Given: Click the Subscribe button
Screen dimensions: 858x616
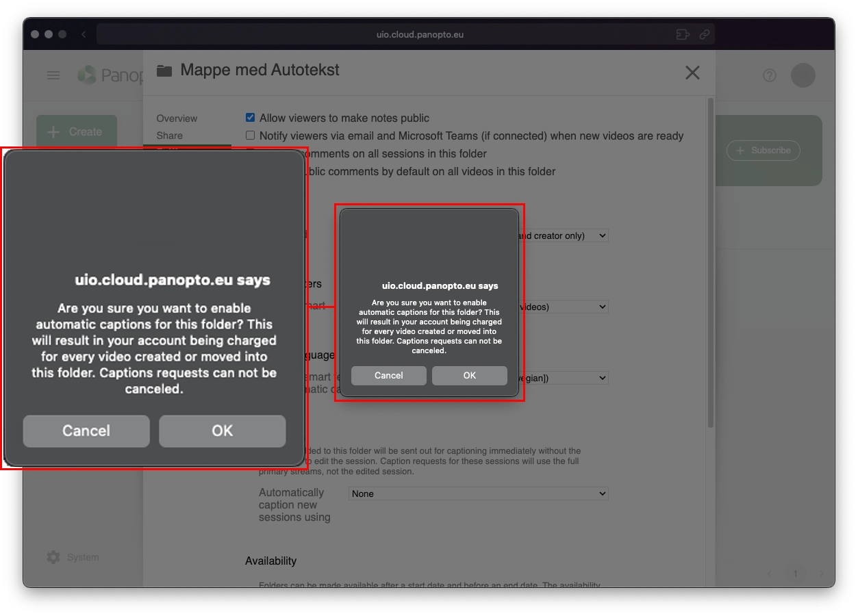Looking at the screenshot, I should tap(763, 151).
